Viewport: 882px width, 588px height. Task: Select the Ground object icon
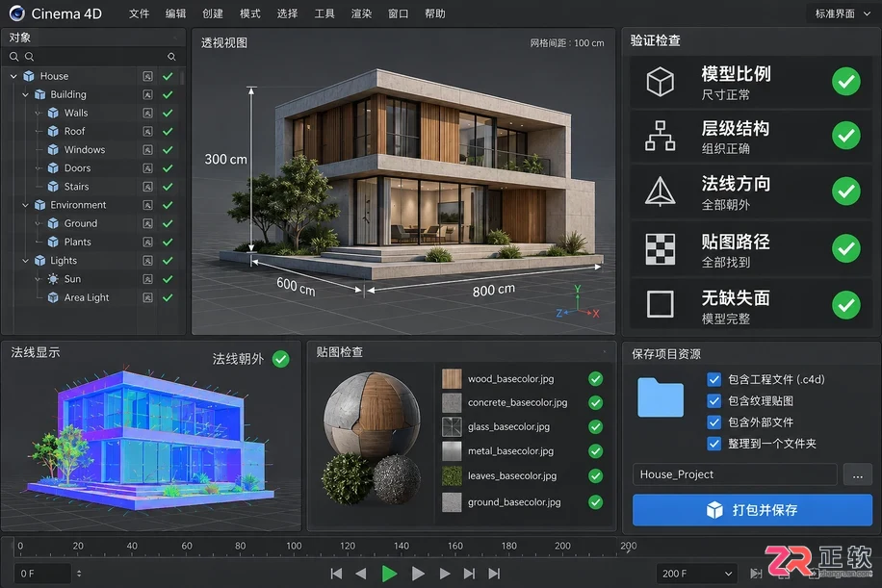[53, 223]
